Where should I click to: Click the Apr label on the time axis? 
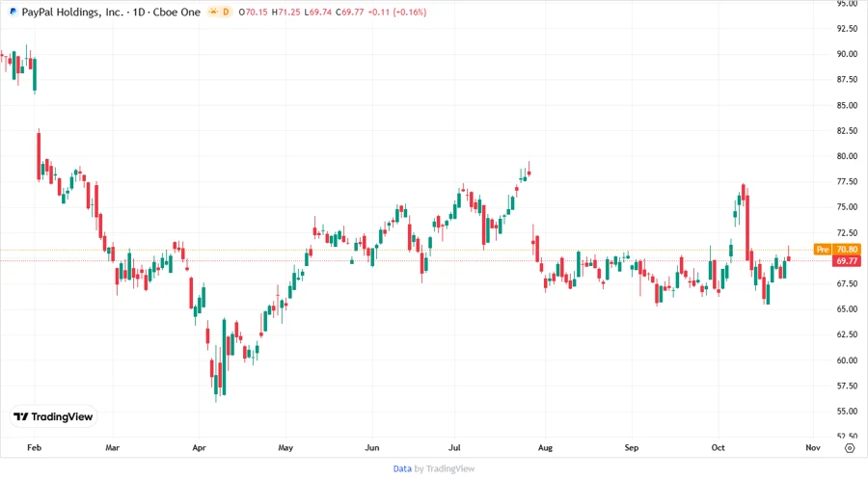pos(199,447)
